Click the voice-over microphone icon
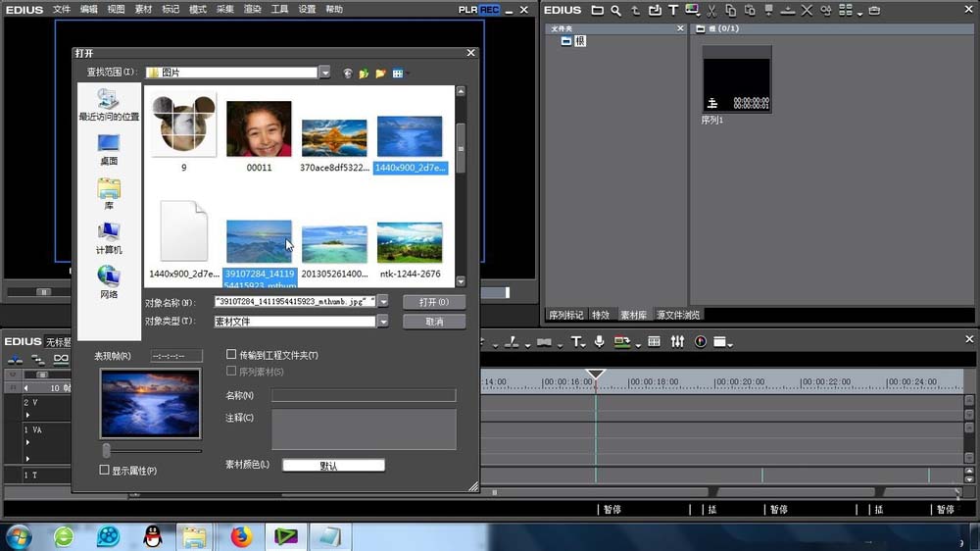980x551 pixels. coord(600,341)
